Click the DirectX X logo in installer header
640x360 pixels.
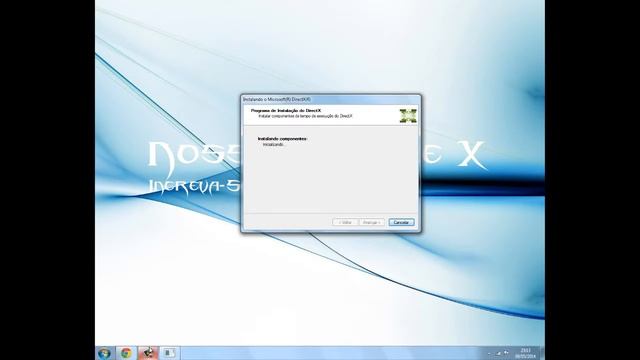(x=408, y=116)
